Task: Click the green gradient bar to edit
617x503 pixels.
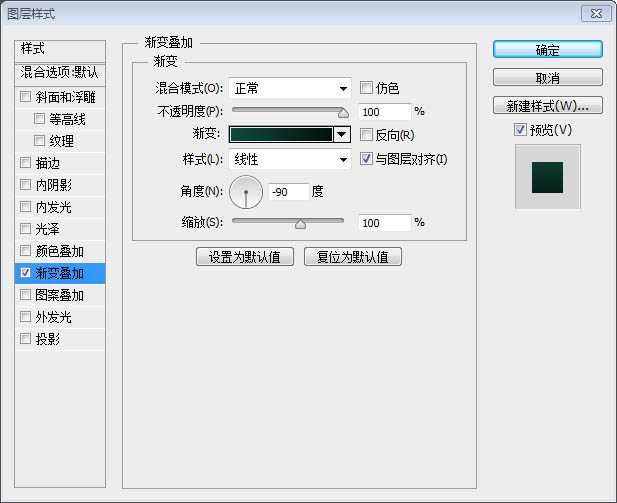Action: (x=281, y=134)
